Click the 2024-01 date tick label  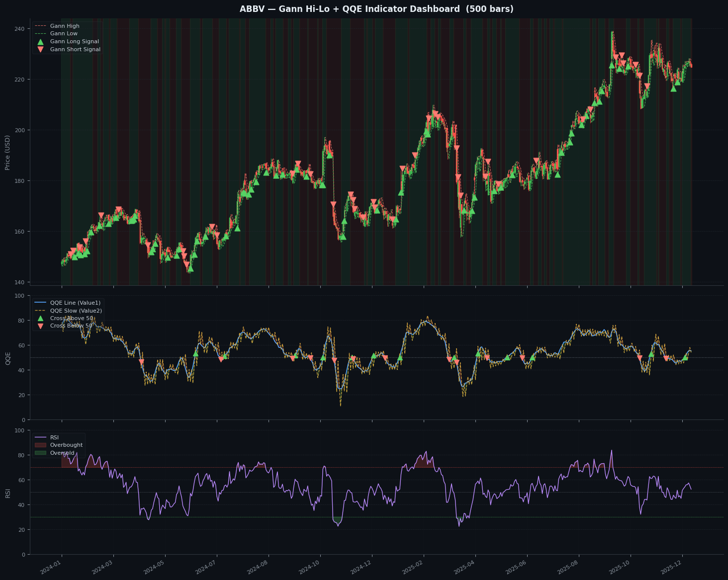50,568
